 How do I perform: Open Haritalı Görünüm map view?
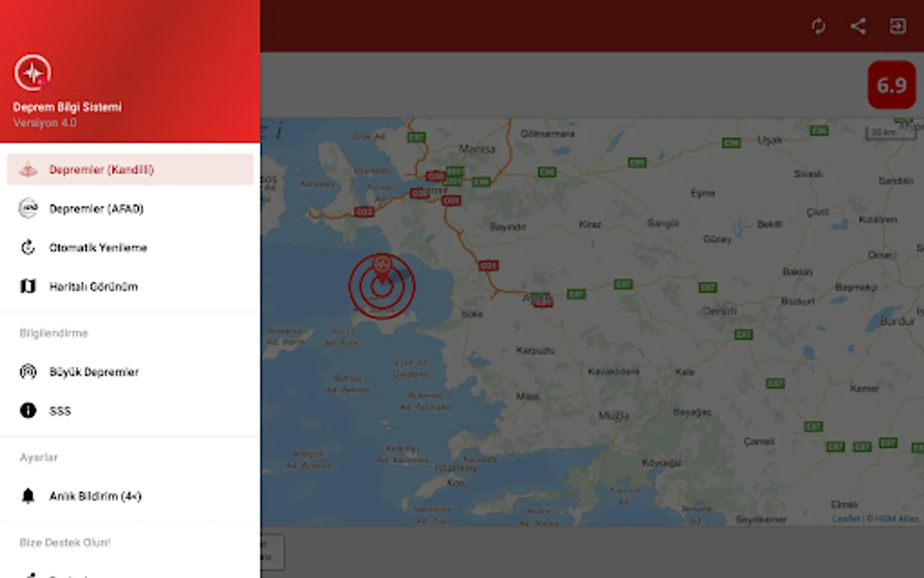(x=130, y=286)
